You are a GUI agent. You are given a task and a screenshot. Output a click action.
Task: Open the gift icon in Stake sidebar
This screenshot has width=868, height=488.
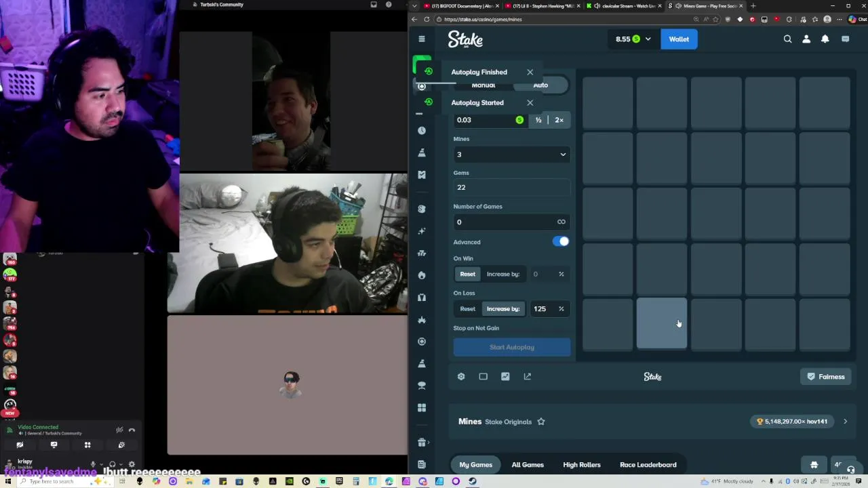[422, 443]
